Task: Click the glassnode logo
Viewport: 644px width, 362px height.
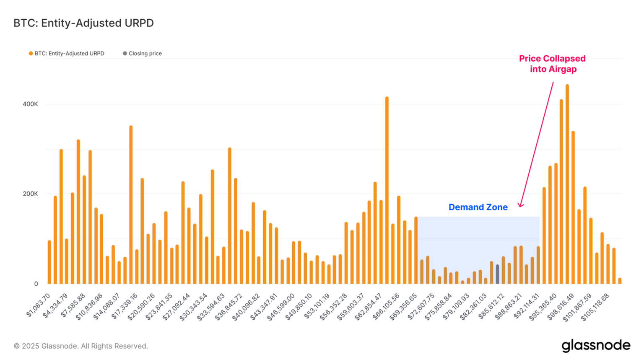Action: (595, 346)
